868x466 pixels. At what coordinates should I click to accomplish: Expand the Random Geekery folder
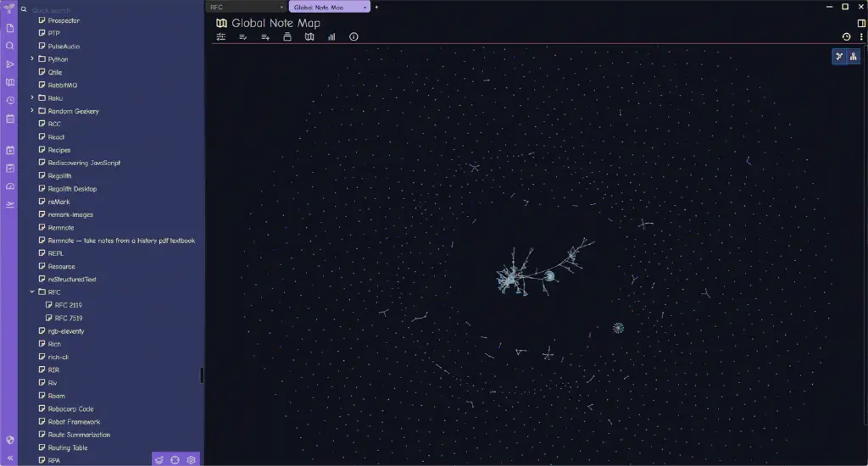pos(32,111)
